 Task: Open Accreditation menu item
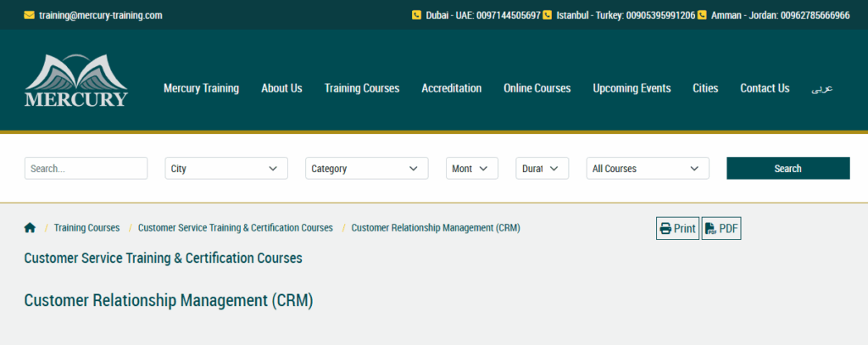pyautogui.click(x=452, y=88)
